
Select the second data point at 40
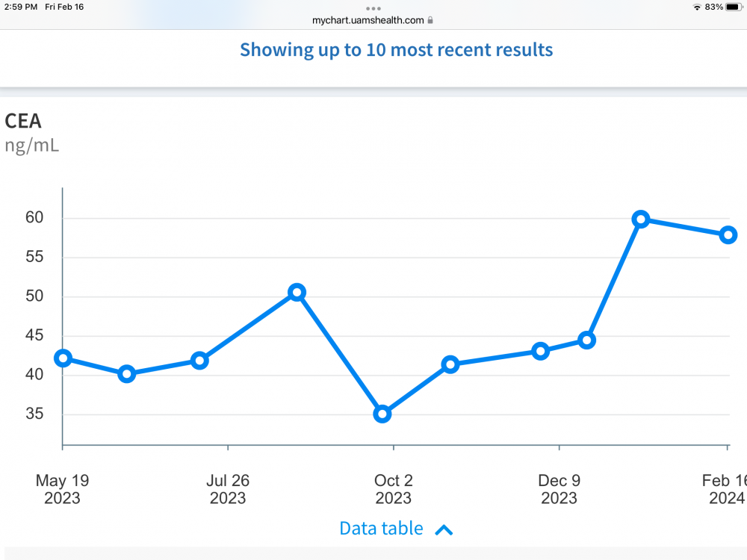coord(126,374)
